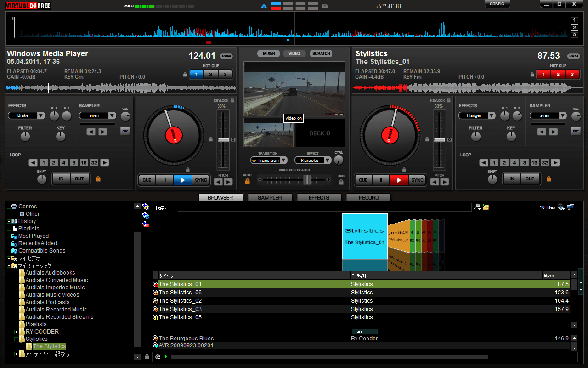Click the OUT loop button on right deck
This screenshot has width=588, height=368.
click(530, 178)
